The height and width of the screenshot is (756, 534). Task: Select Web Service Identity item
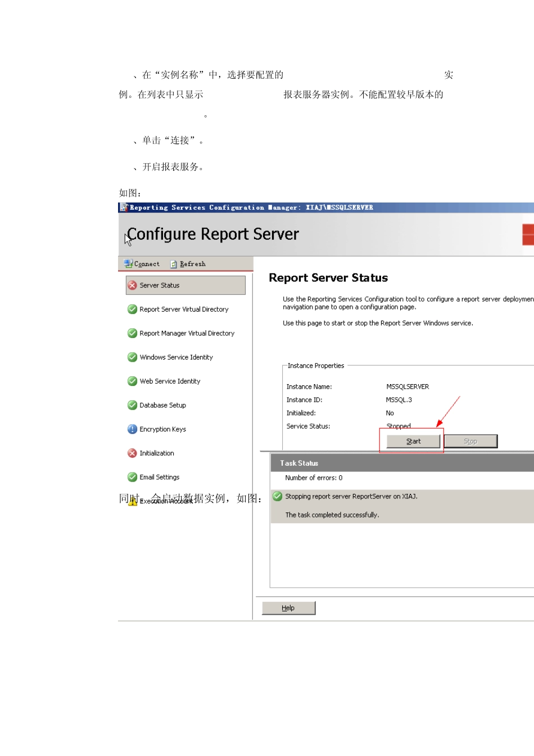[x=170, y=381]
